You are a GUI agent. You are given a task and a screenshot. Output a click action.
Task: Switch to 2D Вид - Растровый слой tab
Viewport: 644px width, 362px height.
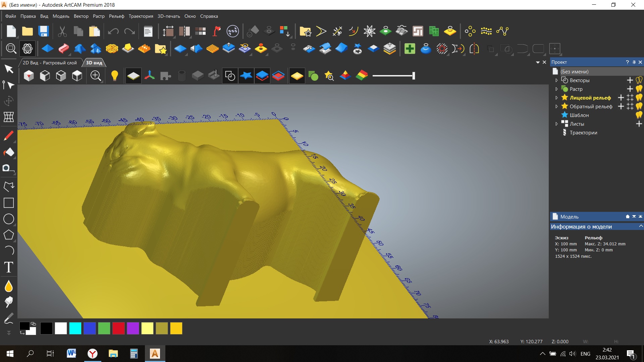(x=50, y=63)
